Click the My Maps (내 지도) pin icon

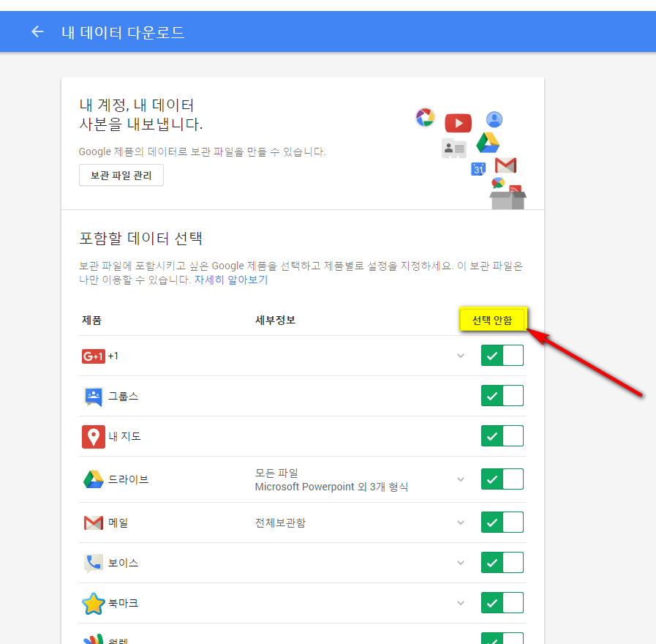click(x=94, y=437)
